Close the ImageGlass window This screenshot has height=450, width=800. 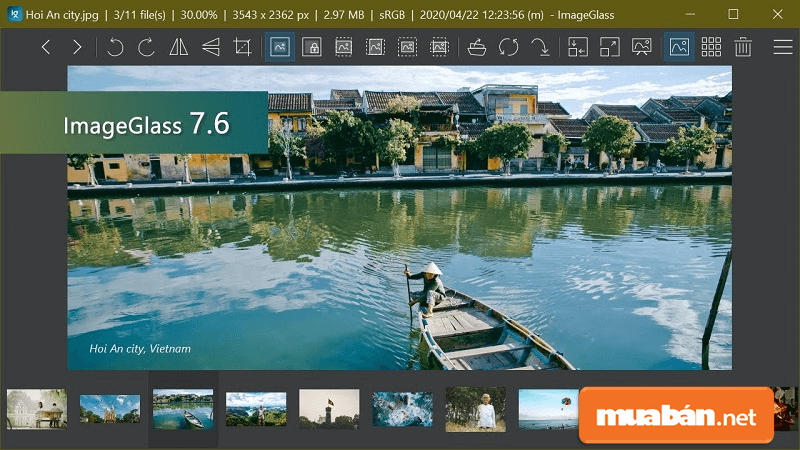click(777, 14)
